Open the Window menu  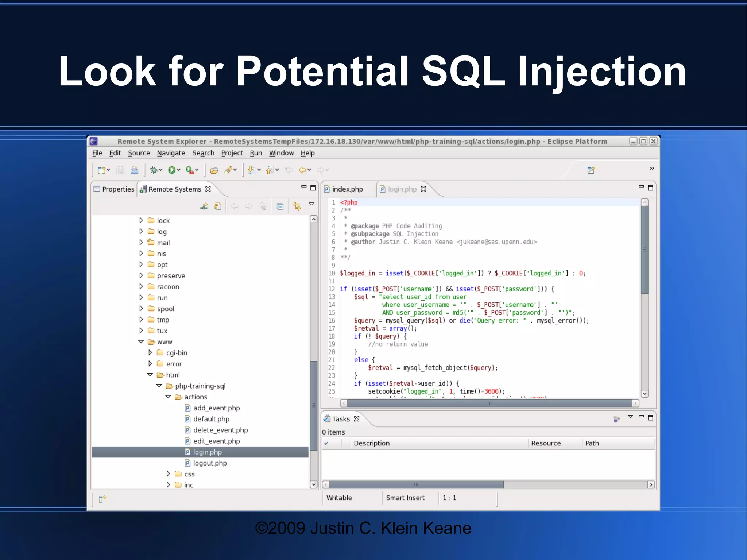tap(281, 153)
